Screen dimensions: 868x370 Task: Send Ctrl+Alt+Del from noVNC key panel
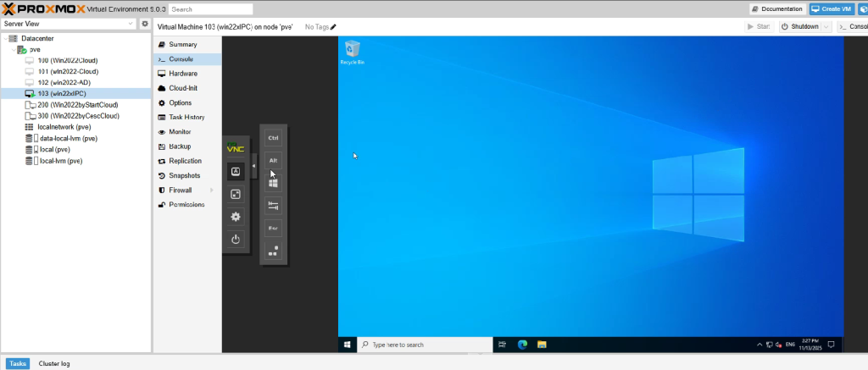tap(273, 251)
